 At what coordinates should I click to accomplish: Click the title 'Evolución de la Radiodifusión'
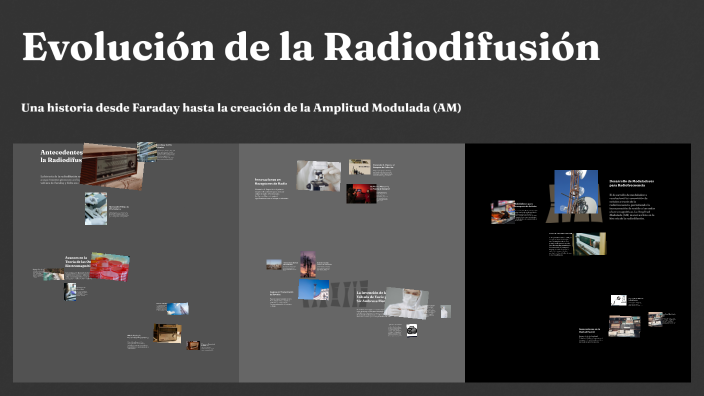[x=311, y=47]
